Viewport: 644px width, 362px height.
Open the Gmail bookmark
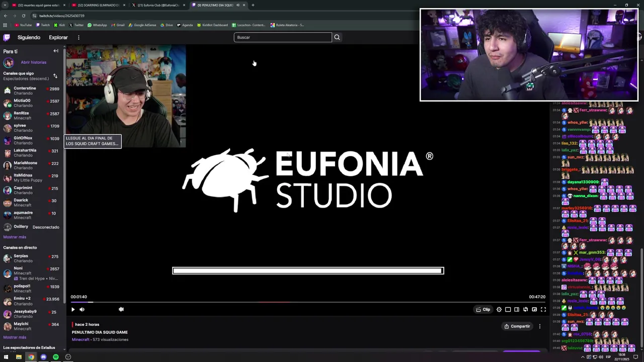[x=118, y=25]
